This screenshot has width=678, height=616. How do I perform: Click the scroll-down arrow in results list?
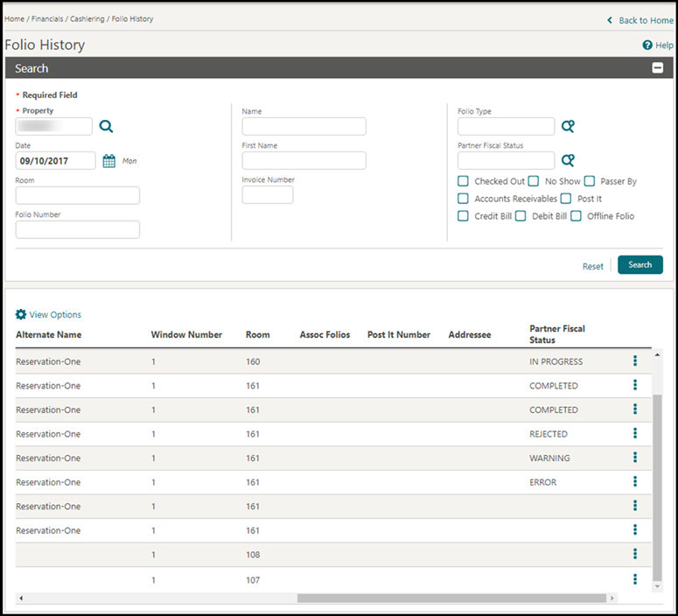tap(657, 586)
